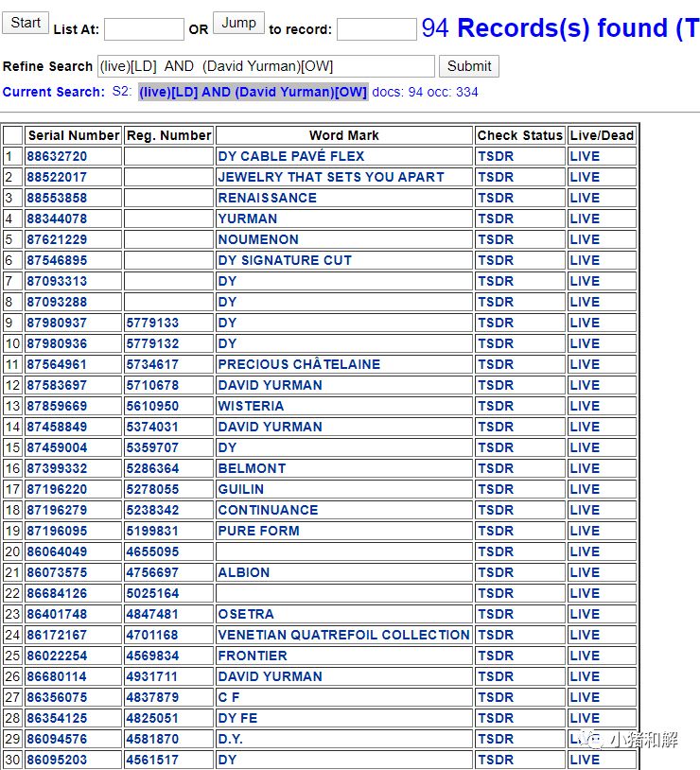Open the PURE FORM word mark

259,531
